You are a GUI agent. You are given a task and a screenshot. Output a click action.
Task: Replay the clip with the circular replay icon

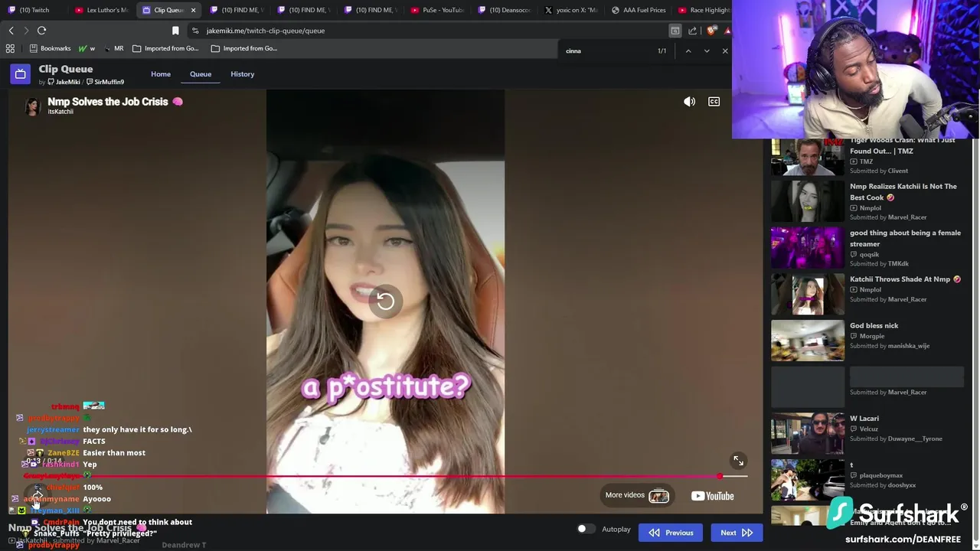pos(385,302)
